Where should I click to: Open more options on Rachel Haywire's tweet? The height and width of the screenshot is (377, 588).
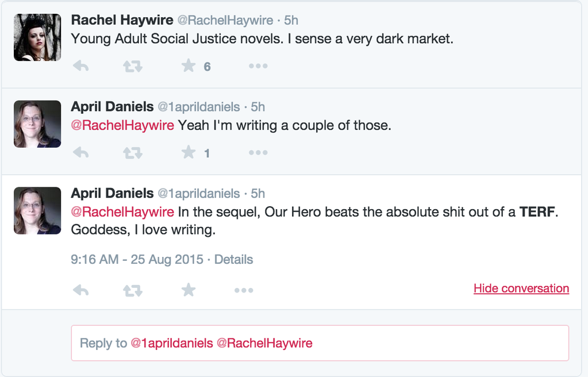[x=258, y=67]
